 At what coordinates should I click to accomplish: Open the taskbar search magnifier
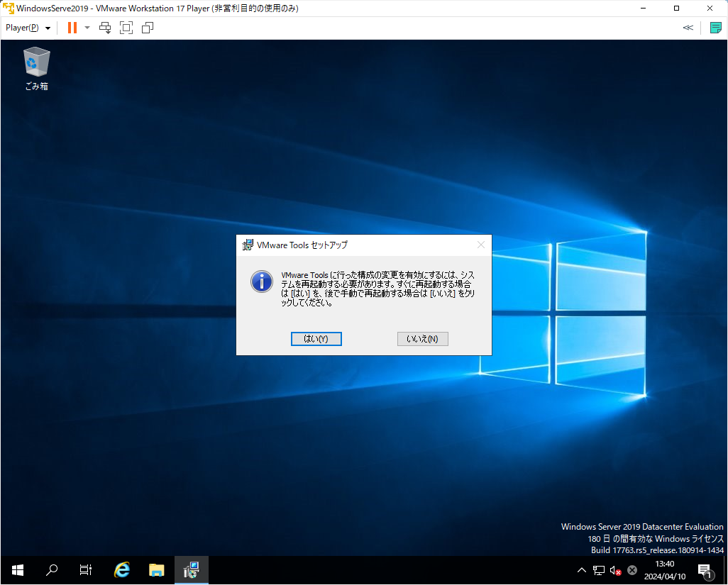[x=52, y=570]
